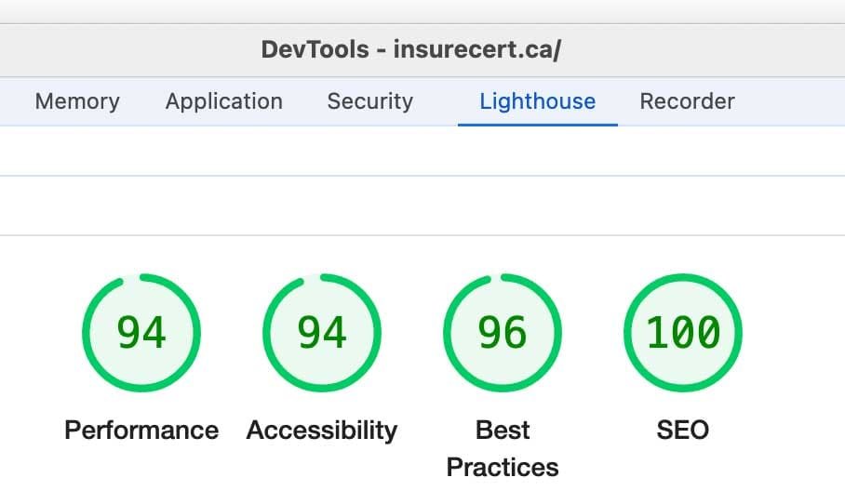Click the blue underline beneath the Lighthouse tab
Image resolution: width=845 pixels, height=504 pixels.
pos(537,124)
